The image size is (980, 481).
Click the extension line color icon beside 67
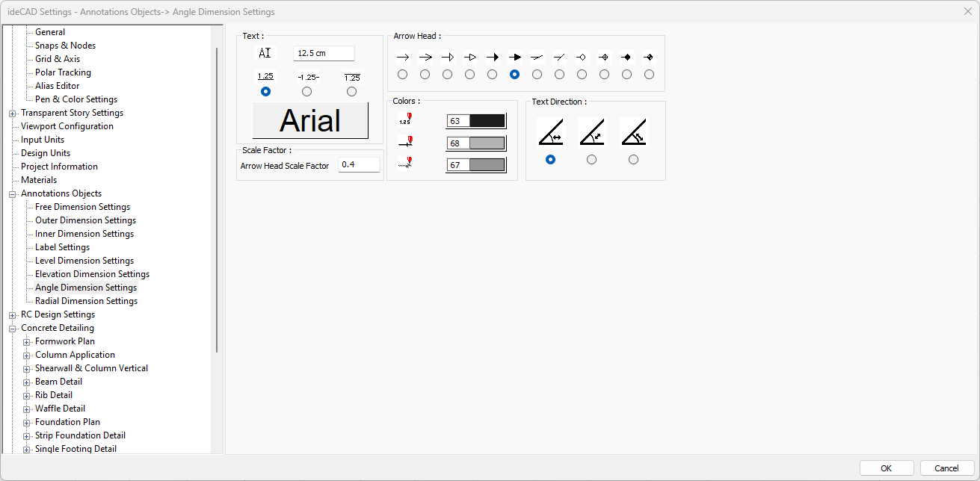click(406, 164)
